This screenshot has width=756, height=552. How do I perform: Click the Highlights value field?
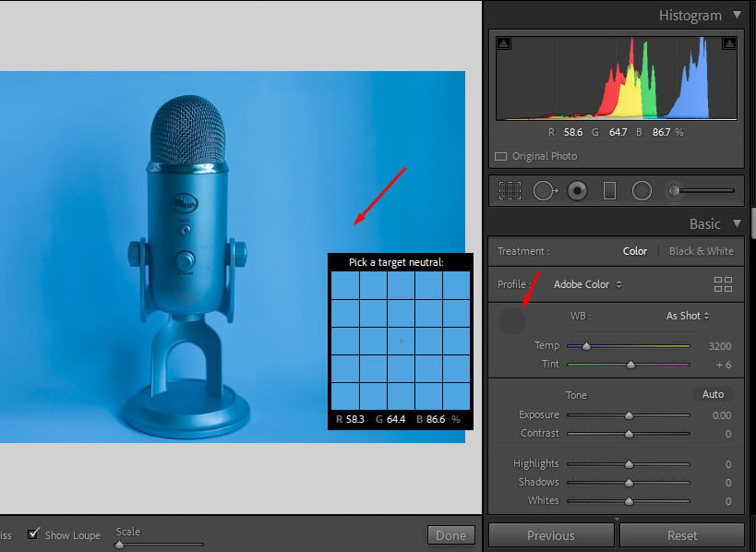pyautogui.click(x=728, y=464)
